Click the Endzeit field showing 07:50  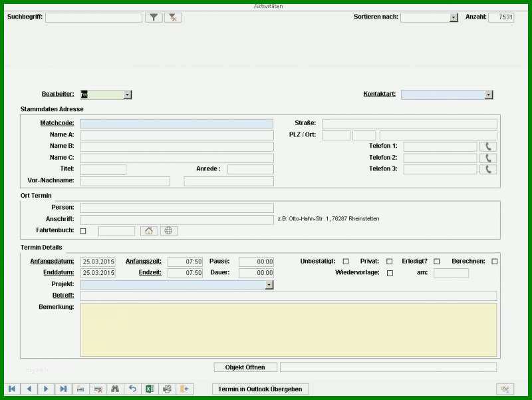click(186, 273)
